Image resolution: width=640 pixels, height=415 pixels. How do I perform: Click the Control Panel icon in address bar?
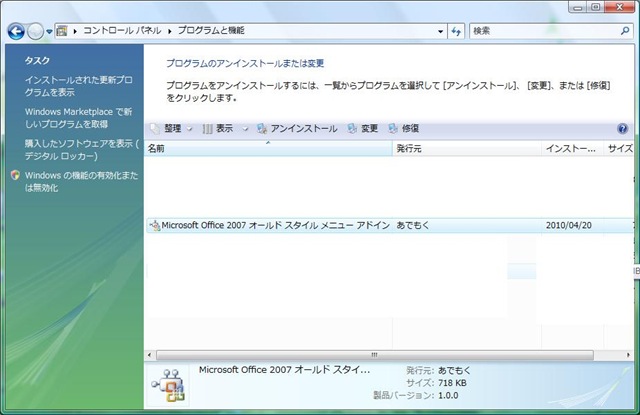coord(62,31)
